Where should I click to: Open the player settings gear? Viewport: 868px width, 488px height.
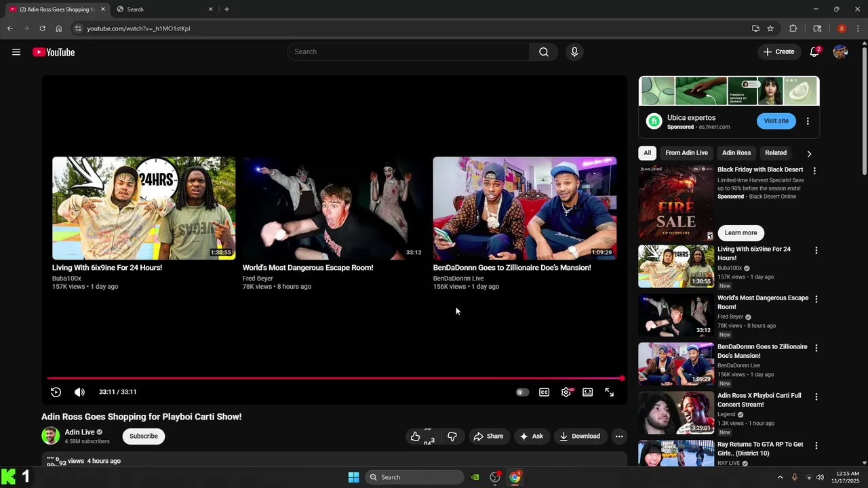566,392
